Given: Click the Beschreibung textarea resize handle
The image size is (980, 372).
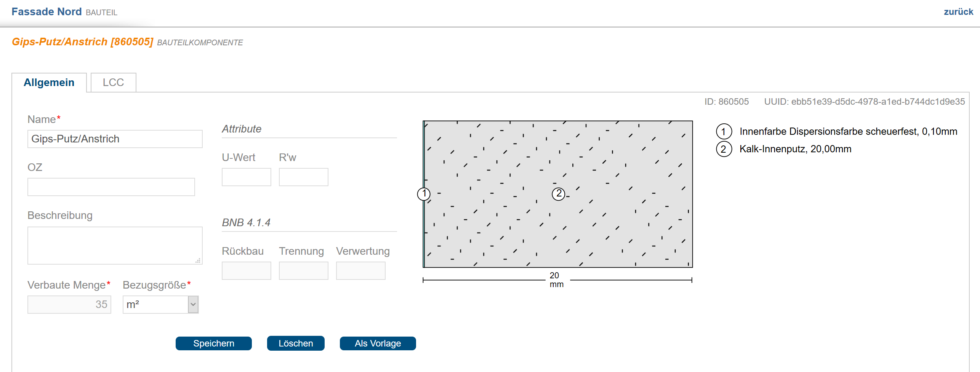Looking at the screenshot, I should click(198, 261).
